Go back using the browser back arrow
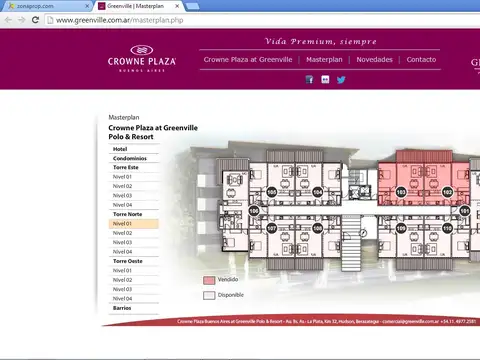Image resolution: width=480 pixels, height=360 pixels. [8, 20]
